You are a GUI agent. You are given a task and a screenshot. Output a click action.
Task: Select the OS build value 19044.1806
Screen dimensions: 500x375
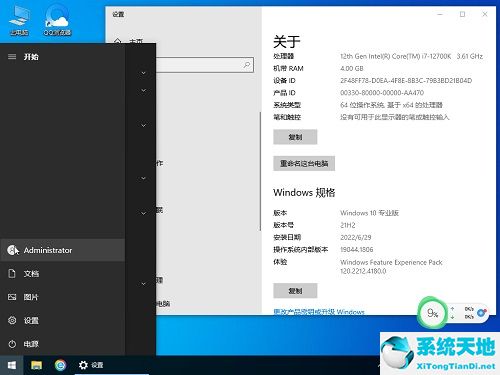point(357,249)
